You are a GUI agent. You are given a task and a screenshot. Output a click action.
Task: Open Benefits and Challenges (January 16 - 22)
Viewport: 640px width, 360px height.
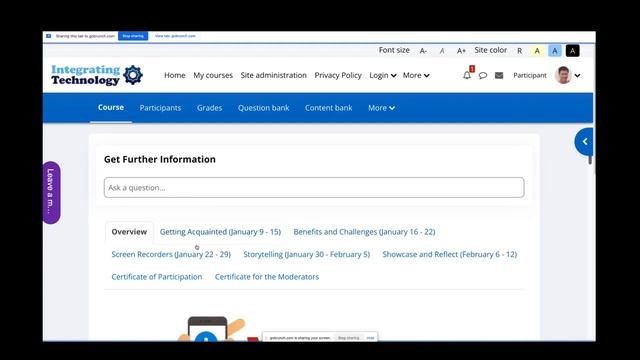click(364, 232)
